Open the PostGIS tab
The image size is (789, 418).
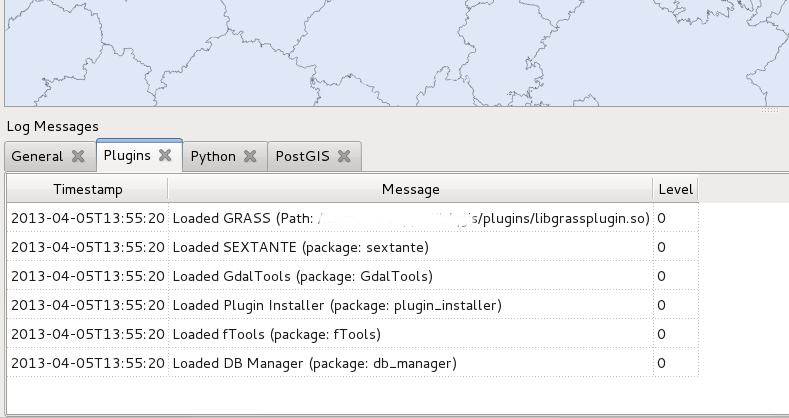[303, 157]
